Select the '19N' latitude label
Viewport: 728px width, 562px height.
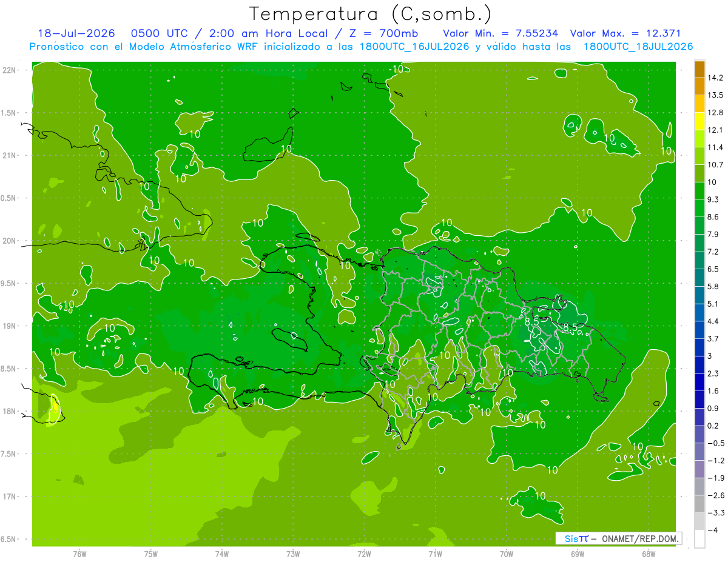(10, 326)
